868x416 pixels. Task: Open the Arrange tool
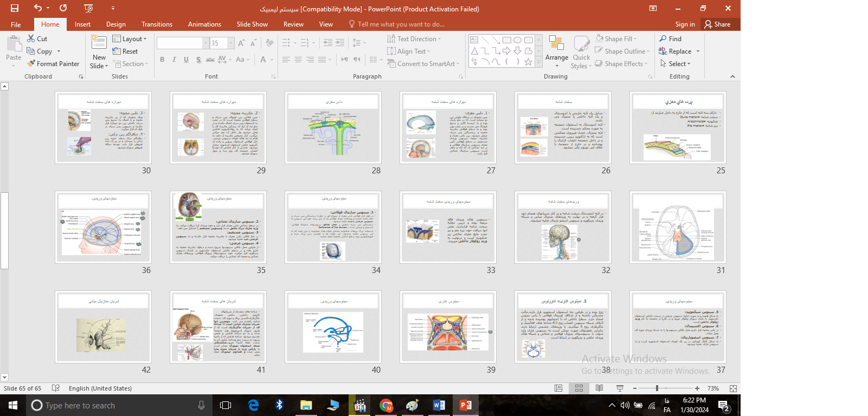[x=556, y=49]
